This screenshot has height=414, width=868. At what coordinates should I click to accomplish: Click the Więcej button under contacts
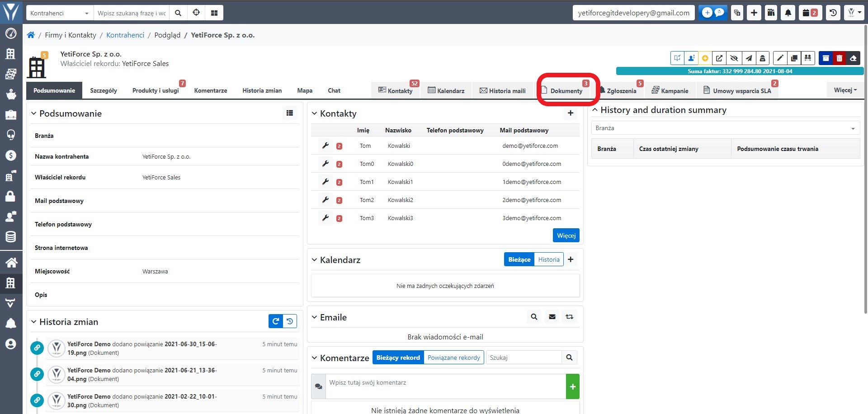point(566,235)
